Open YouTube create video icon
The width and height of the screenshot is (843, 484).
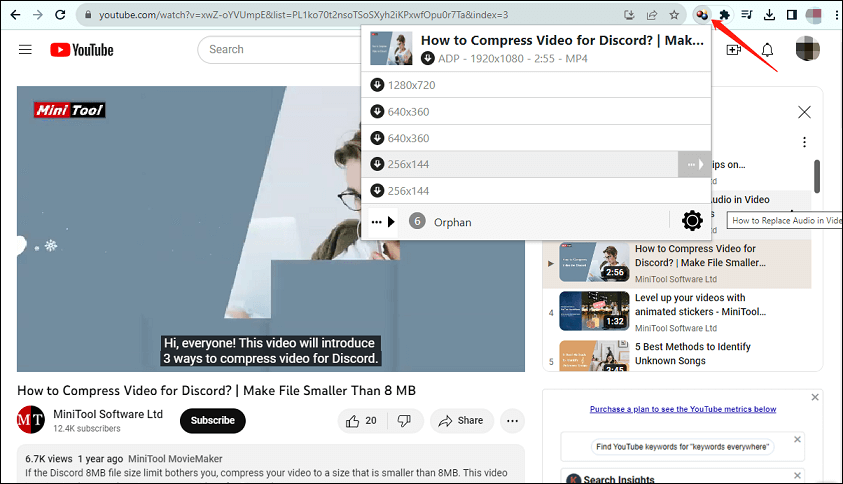733,50
